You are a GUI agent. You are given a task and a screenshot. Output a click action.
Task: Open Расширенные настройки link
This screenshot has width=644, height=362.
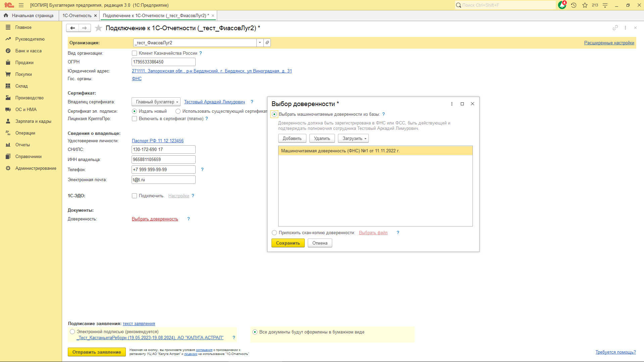pos(609,43)
